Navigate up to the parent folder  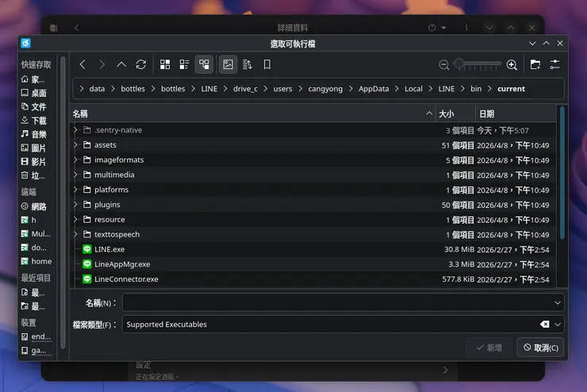[121, 64]
